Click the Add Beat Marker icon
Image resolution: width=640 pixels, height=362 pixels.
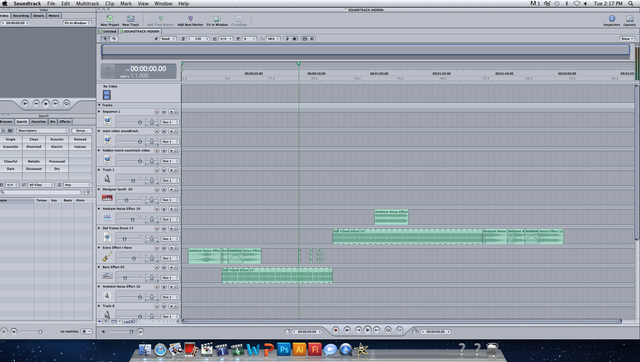(x=190, y=19)
